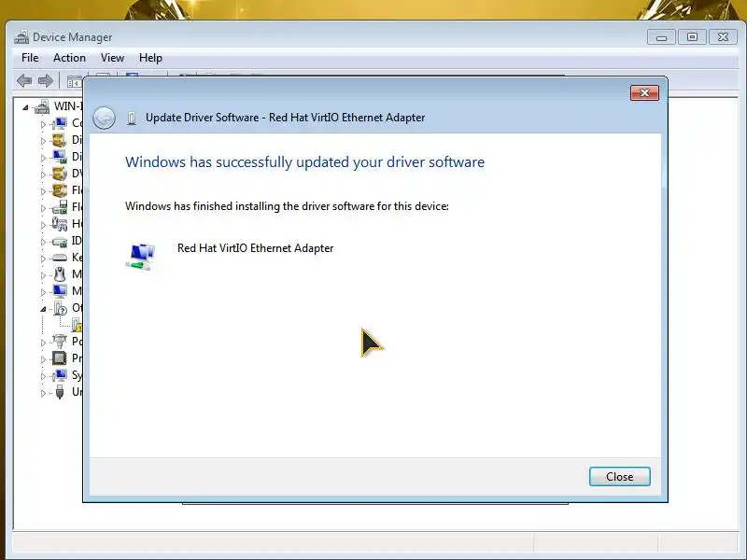Select the System devices icon
This screenshot has height=560, width=747.
(x=60, y=375)
